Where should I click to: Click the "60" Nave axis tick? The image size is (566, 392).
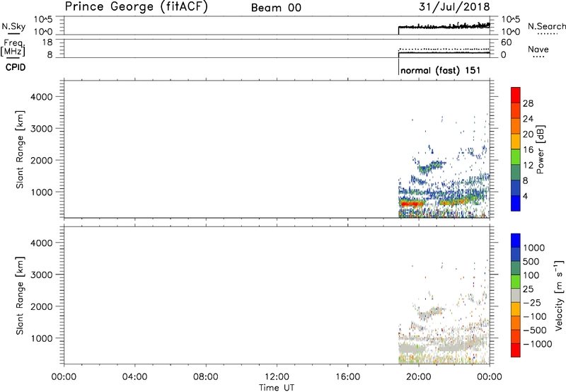pyautogui.click(x=507, y=42)
